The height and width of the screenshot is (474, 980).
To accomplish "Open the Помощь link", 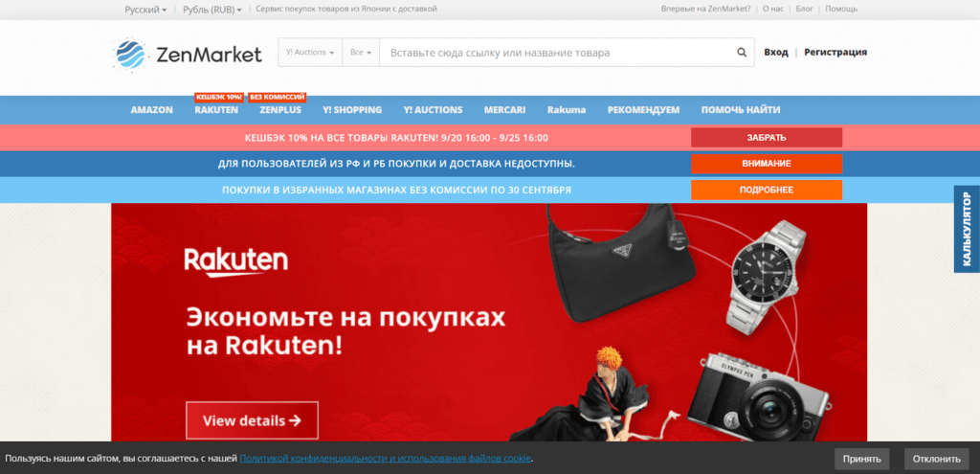I will tap(841, 9).
